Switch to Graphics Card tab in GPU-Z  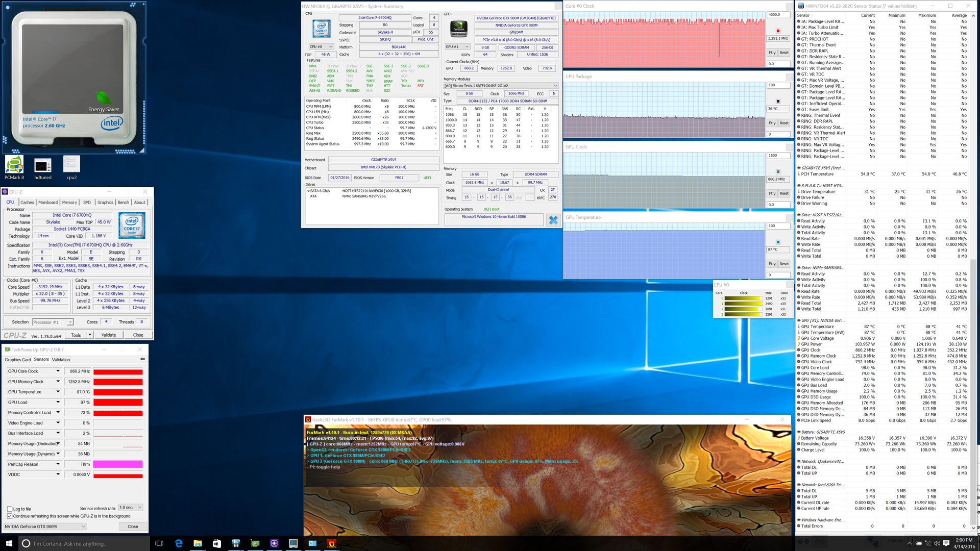pyautogui.click(x=18, y=360)
